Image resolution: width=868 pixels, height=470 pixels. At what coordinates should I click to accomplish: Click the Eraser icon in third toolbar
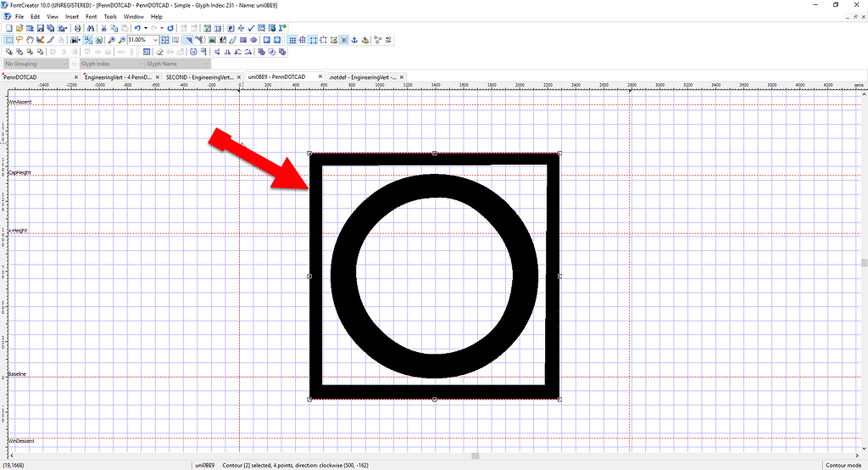(159, 52)
